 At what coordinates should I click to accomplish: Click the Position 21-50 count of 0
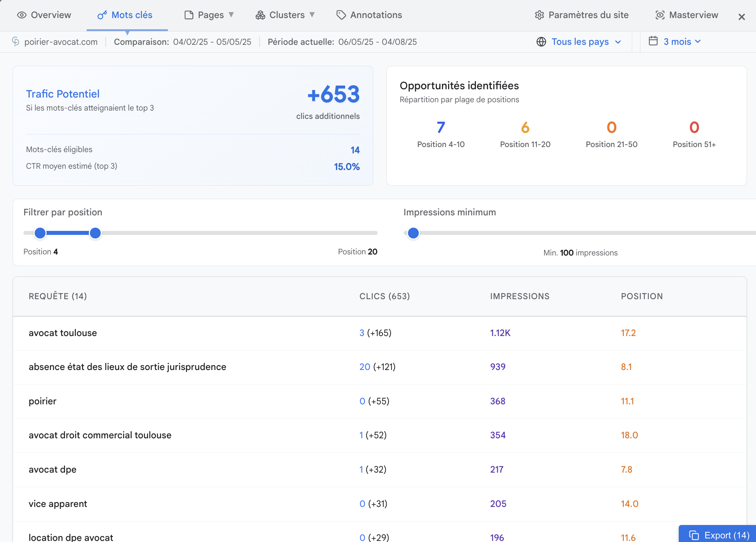612,127
